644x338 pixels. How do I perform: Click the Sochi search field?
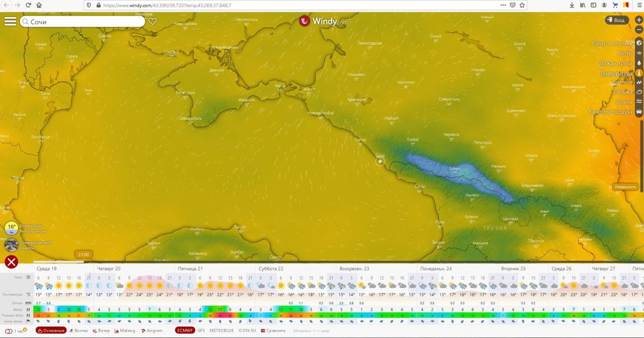coord(83,21)
